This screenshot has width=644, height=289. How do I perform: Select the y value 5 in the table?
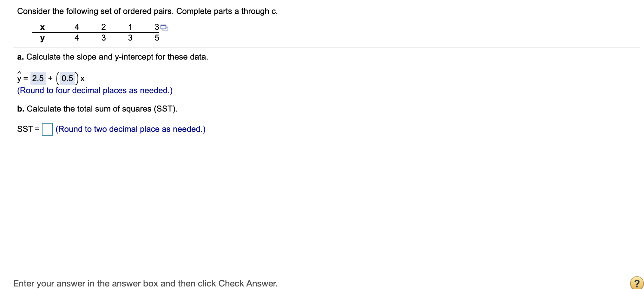[157, 38]
